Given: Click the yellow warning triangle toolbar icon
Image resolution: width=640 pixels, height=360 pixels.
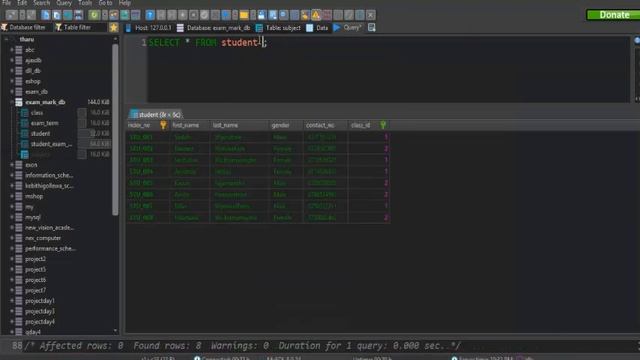Looking at the screenshot, I should 316,15.
